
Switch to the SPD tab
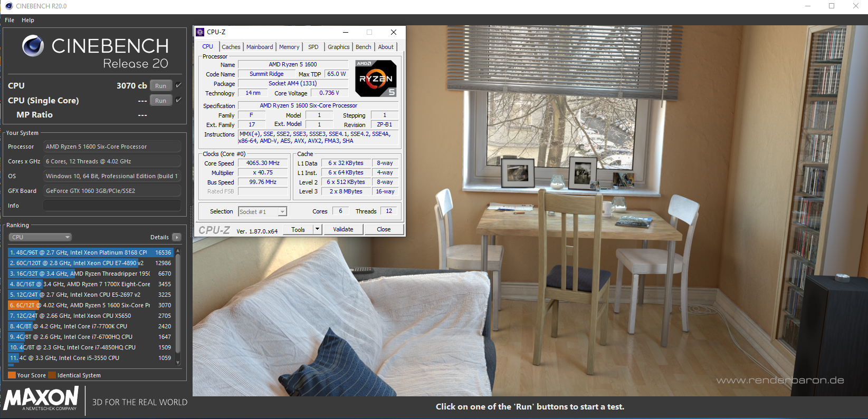click(x=313, y=47)
